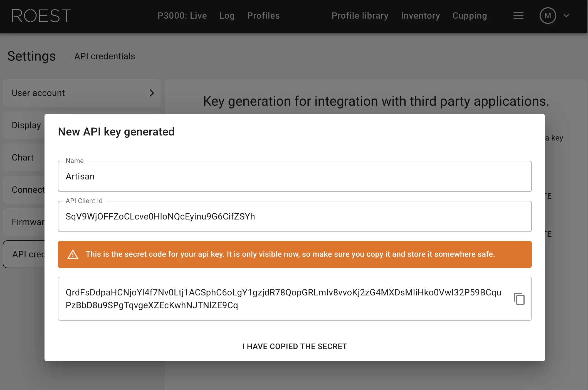Switch to the Cupping page

(470, 16)
